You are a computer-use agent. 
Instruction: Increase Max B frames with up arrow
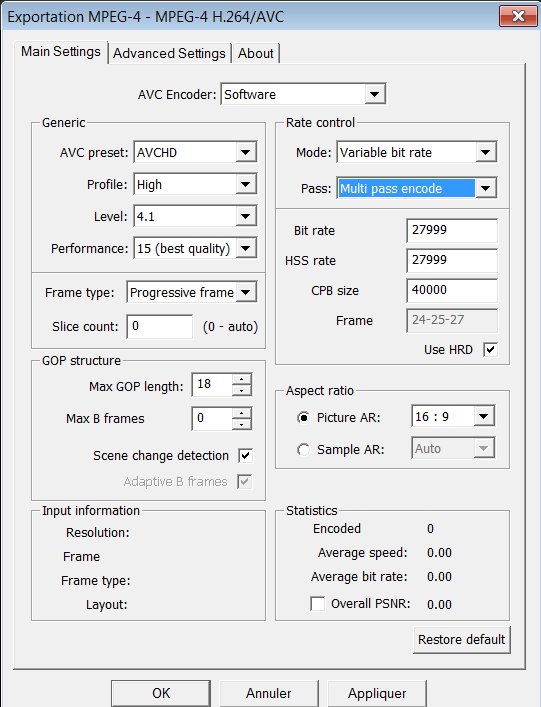point(242,413)
